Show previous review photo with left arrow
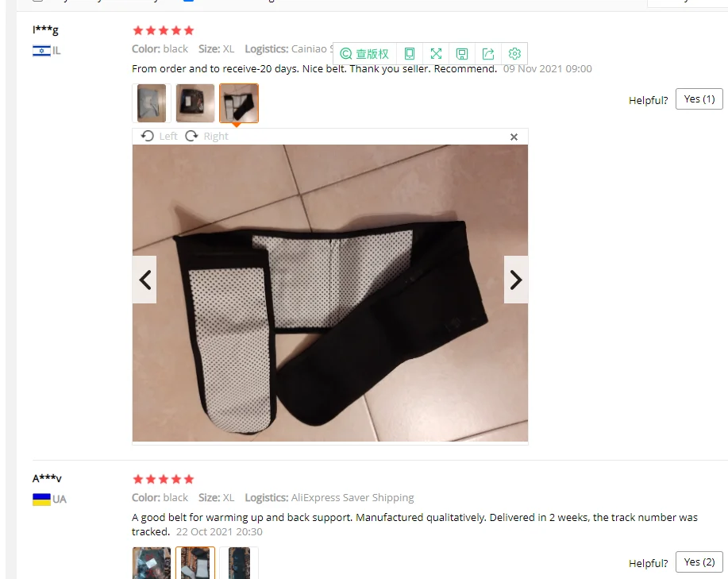Viewport: 728px width, 579px height. [144, 280]
